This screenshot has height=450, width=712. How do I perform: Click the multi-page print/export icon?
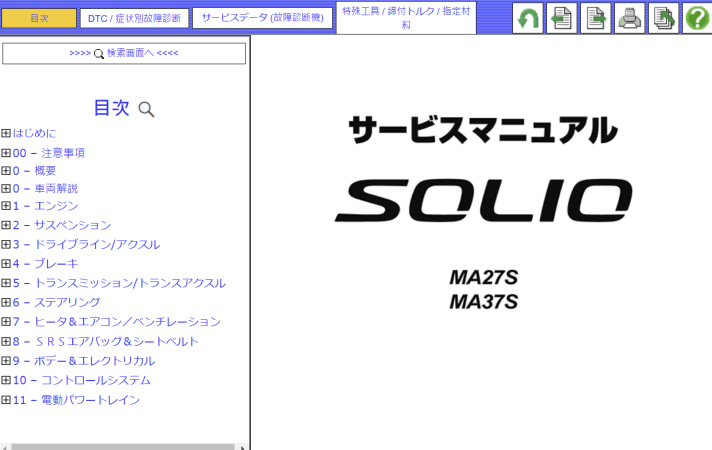tap(663, 18)
